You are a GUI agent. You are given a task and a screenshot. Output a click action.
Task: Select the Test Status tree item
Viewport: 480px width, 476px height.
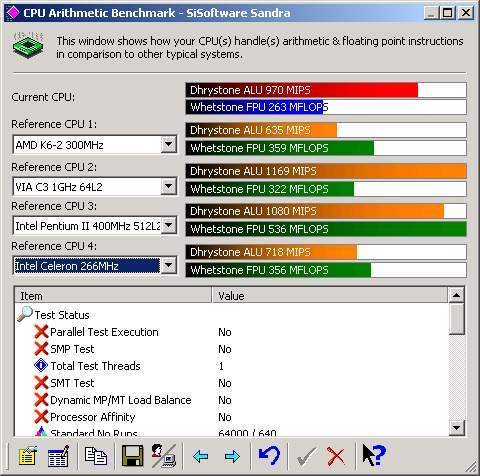pyautogui.click(x=62, y=315)
